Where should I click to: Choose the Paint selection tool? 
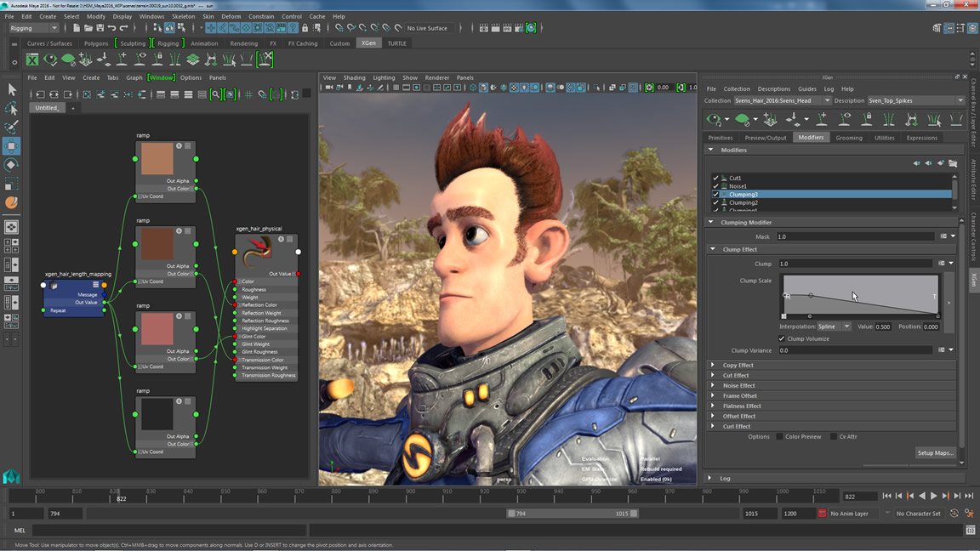[x=11, y=127]
